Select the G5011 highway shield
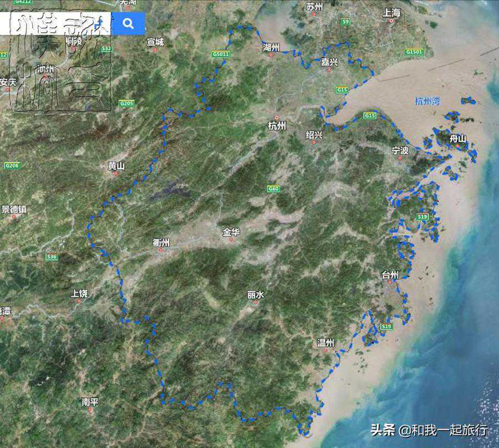499x448 pixels. [x=220, y=54]
